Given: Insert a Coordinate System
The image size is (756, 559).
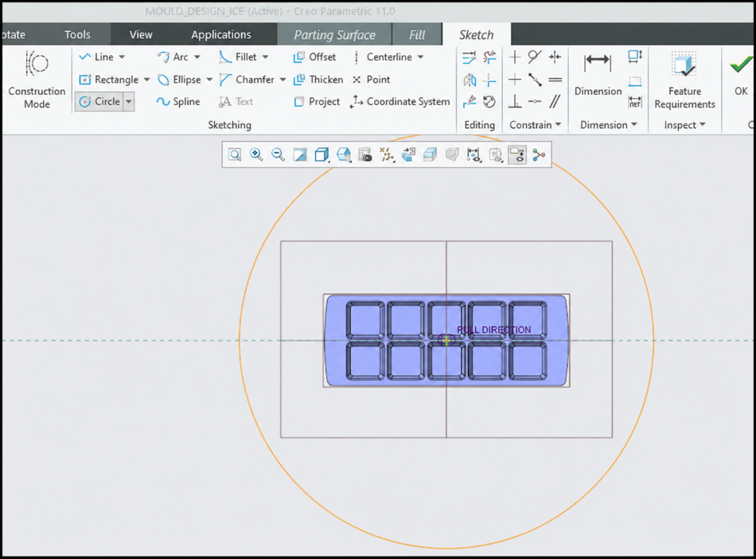Looking at the screenshot, I should pyautogui.click(x=400, y=102).
